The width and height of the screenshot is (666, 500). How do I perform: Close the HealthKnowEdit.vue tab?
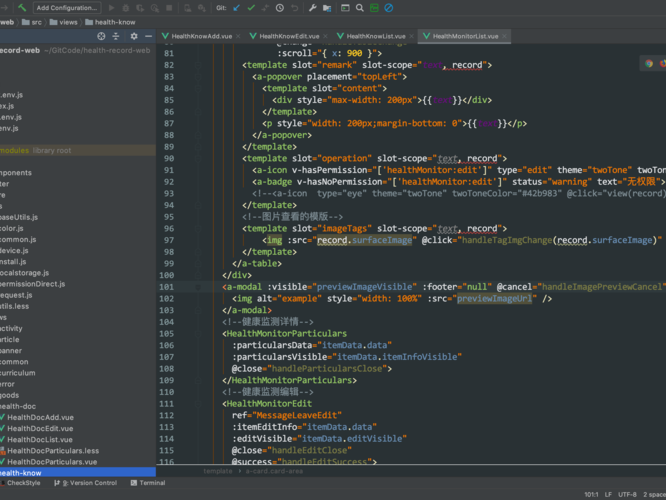pos(325,36)
